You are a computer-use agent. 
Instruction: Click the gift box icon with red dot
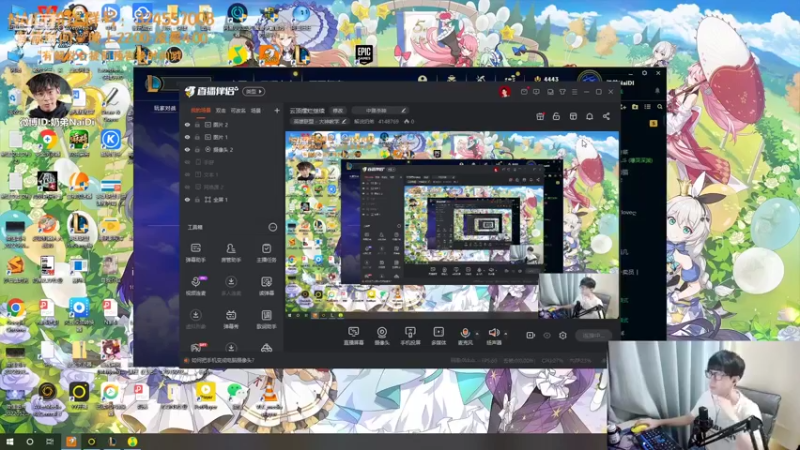tap(540, 116)
